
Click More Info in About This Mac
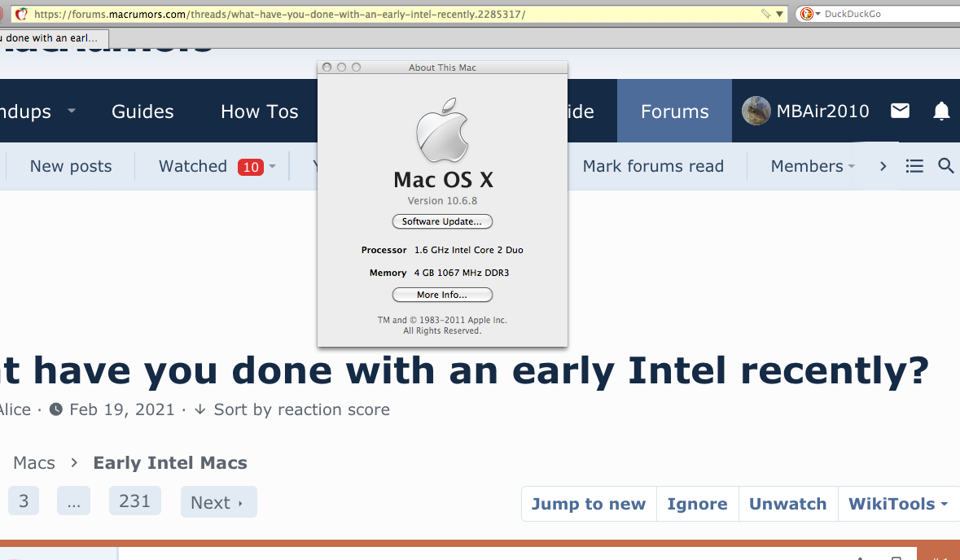(x=442, y=295)
